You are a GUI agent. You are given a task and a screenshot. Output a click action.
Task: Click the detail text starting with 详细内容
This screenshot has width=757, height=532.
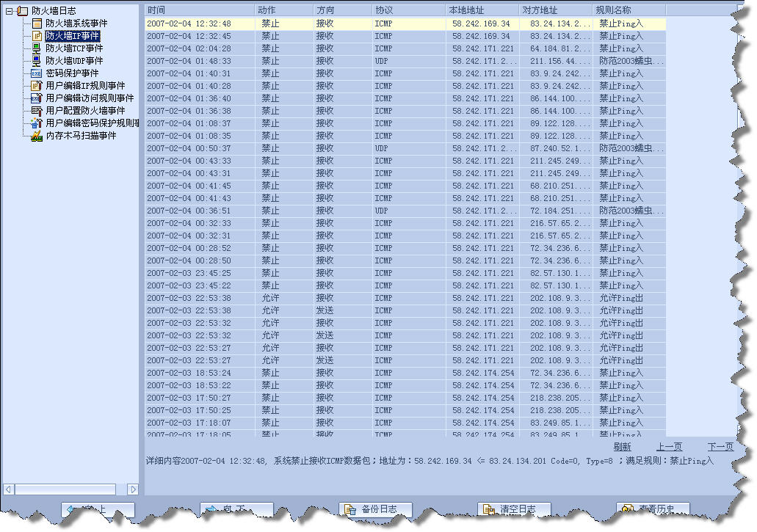point(430,461)
